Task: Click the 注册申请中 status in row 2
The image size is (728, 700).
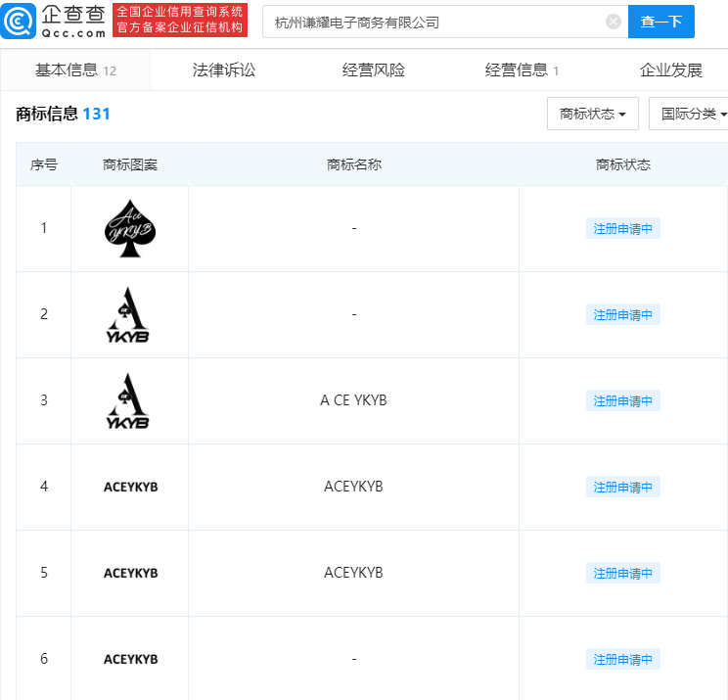Action: (623, 314)
